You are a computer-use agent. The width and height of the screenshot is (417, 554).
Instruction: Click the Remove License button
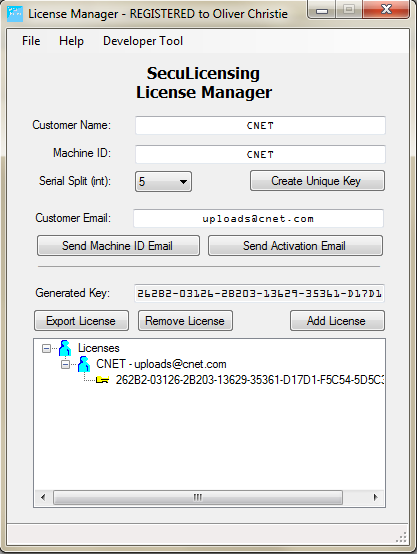tap(185, 321)
